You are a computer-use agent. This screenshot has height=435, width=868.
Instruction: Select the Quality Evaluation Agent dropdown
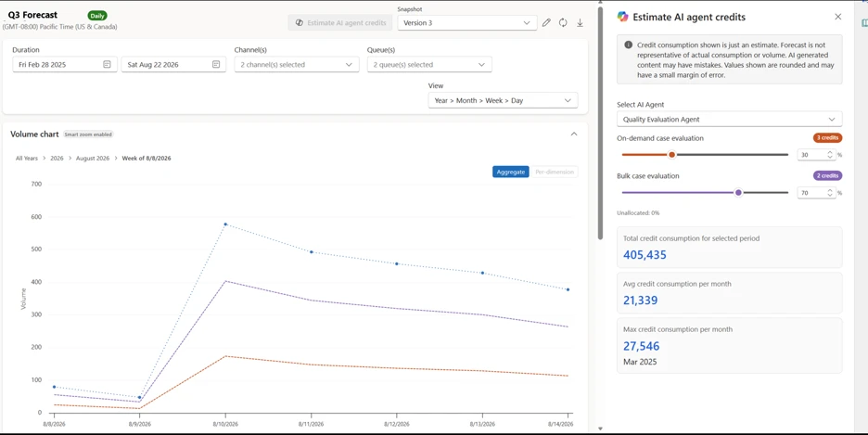pyautogui.click(x=730, y=119)
